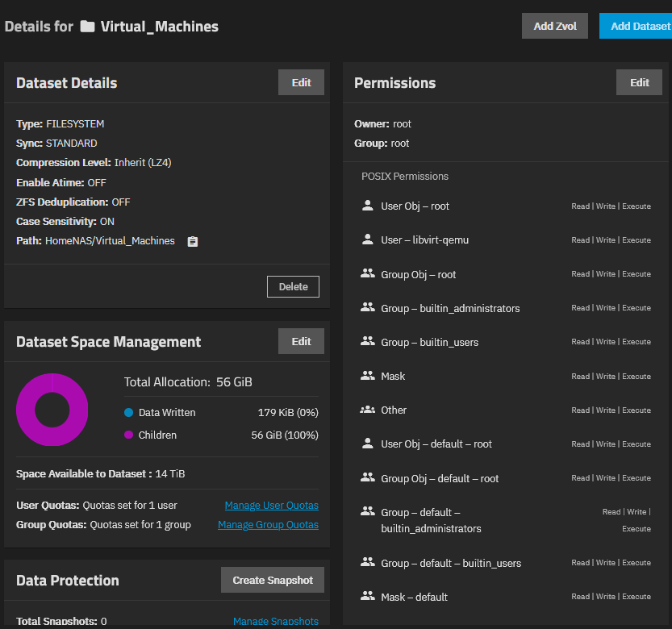Click the icon next to Other
This screenshot has height=629, width=672.
click(x=367, y=410)
